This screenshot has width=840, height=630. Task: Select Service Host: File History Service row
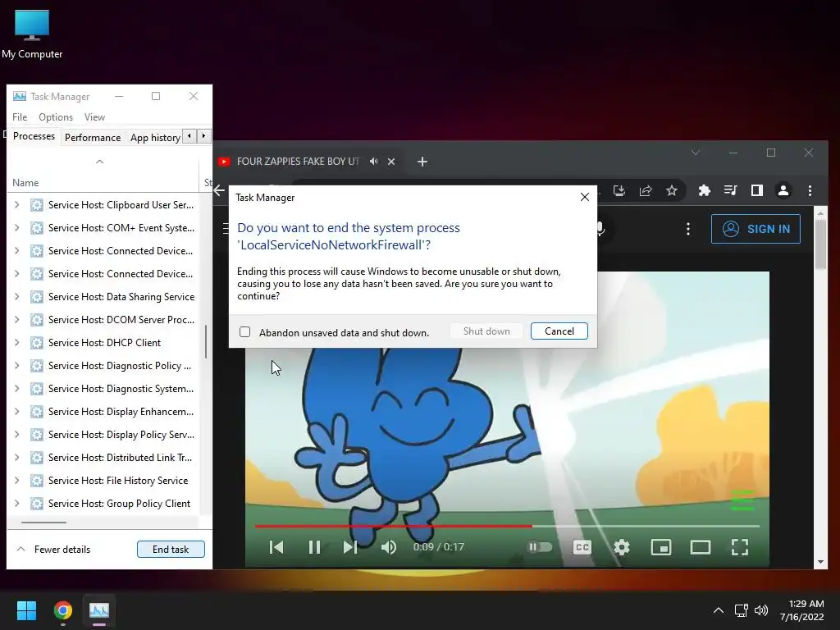[104, 481]
